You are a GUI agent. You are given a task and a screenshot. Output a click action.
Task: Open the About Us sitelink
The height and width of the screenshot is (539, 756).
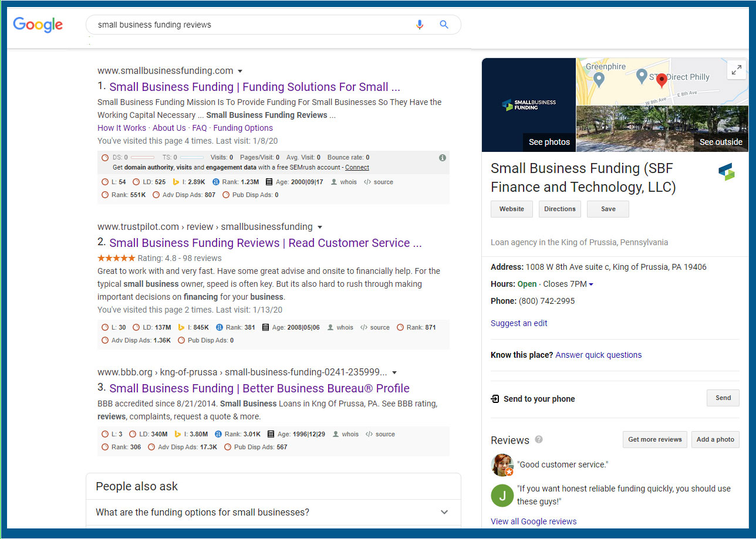pyautogui.click(x=169, y=128)
